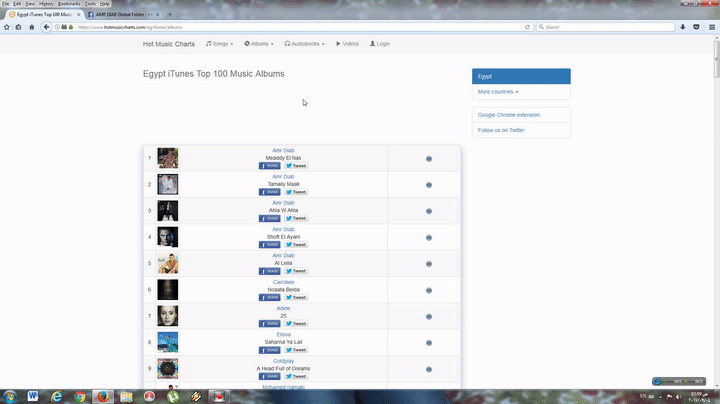Tweet the Meaddy El Nas album
The height and width of the screenshot is (404, 720).
click(296, 166)
